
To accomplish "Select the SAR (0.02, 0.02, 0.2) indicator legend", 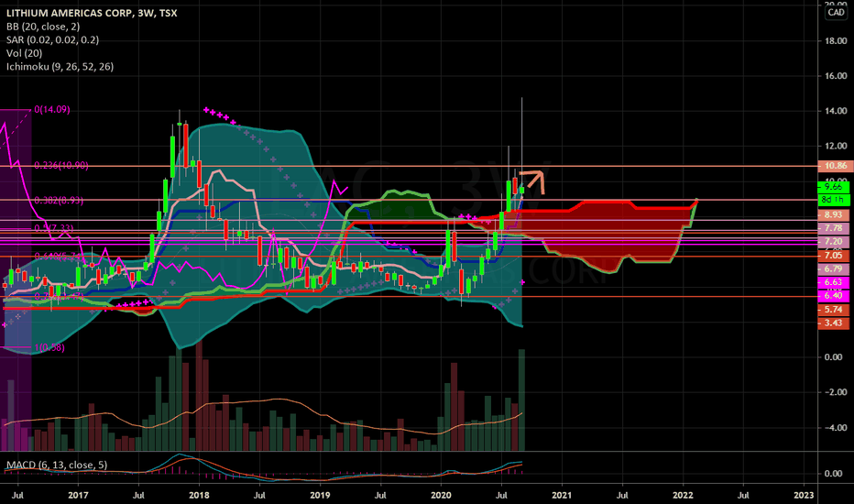I will point(52,39).
